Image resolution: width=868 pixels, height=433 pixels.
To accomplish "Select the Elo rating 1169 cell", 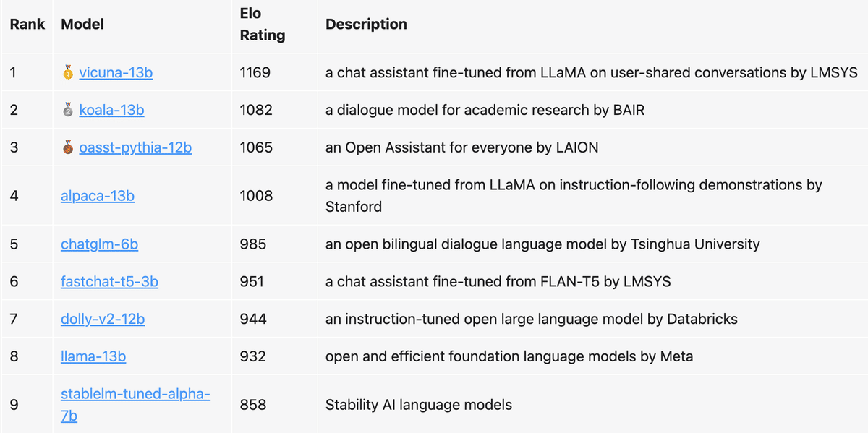I will click(x=254, y=72).
